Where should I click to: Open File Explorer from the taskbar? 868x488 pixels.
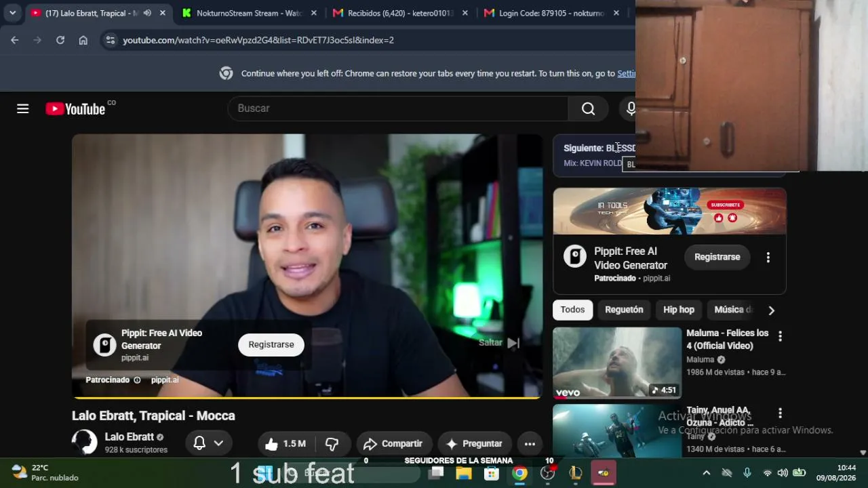(464, 473)
